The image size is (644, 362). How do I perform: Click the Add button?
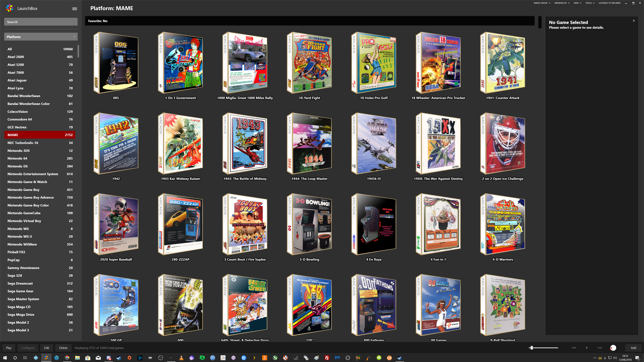(x=633, y=348)
